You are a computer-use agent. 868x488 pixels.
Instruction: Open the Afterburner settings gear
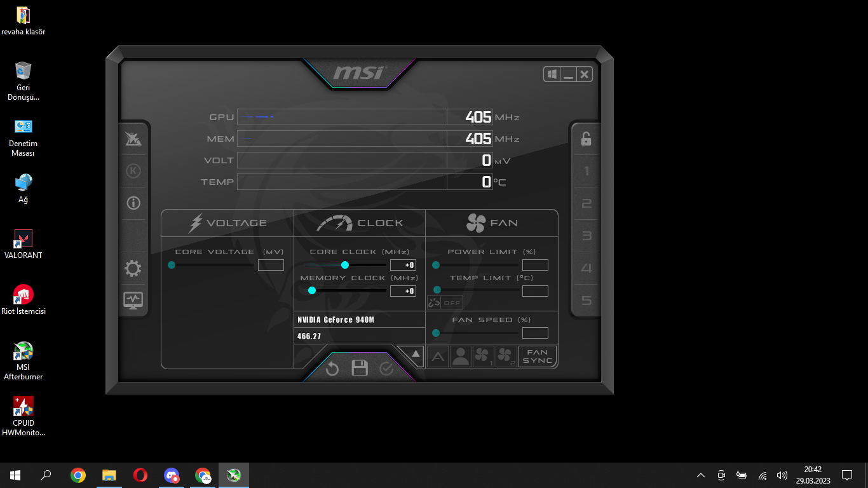click(x=133, y=268)
